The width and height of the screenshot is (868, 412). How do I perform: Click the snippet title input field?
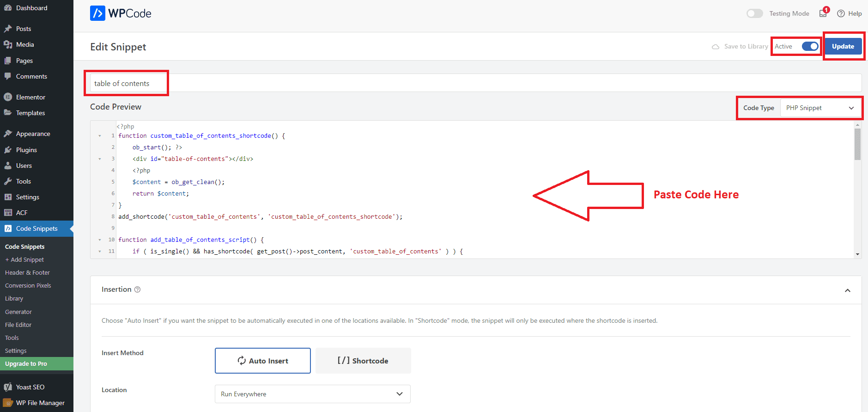click(476, 83)
